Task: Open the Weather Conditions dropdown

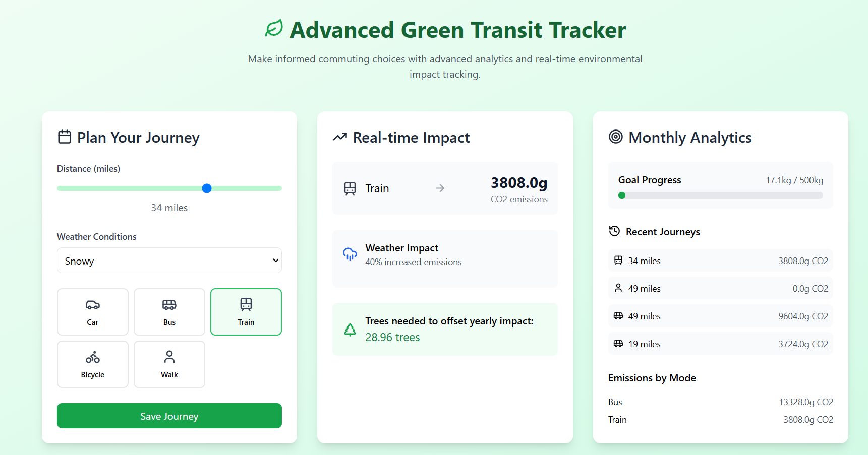Action: (169, 261)
